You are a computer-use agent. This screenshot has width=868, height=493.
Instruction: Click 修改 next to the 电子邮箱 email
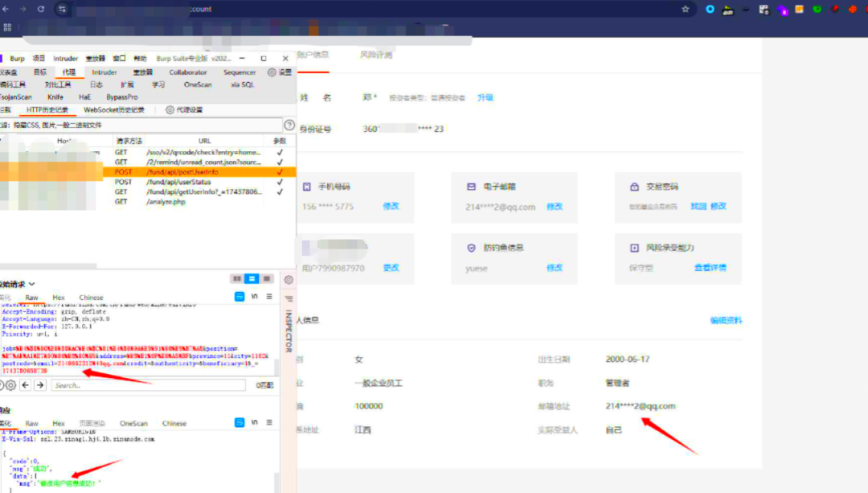[x=556, y=207]
